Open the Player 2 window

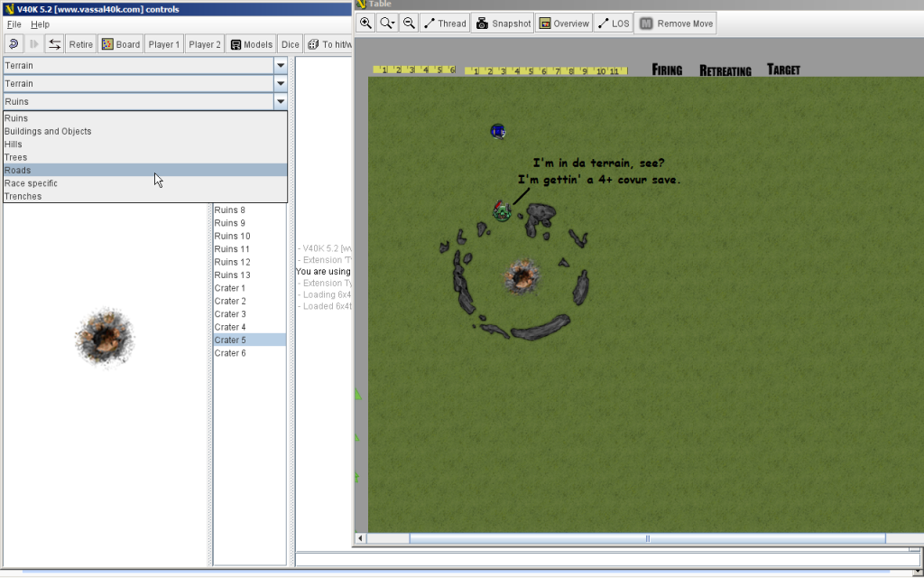[x=205, y=44]
